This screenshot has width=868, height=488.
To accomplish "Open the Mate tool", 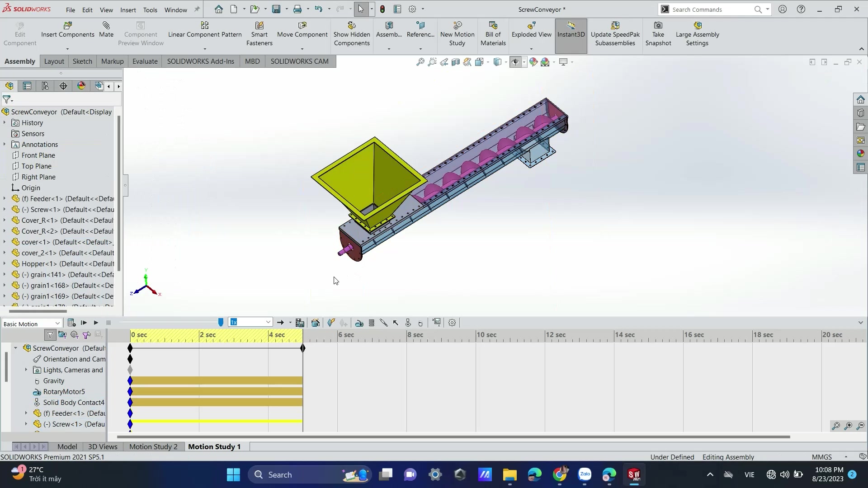I will pyautogui.click(x=106, y=30).
